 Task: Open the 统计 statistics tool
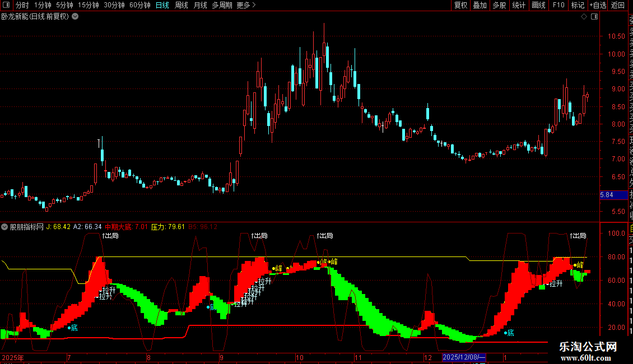519,5
